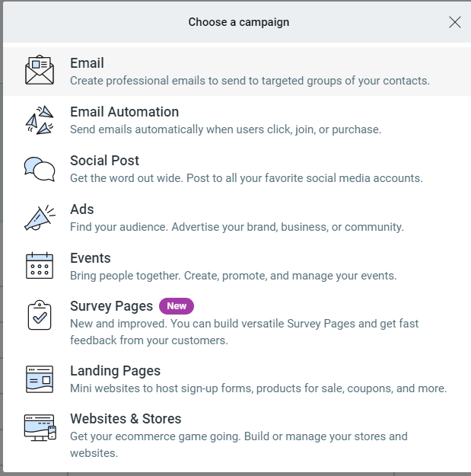
Task: Click 'Find your audience' description text
Action: [237, 227]
